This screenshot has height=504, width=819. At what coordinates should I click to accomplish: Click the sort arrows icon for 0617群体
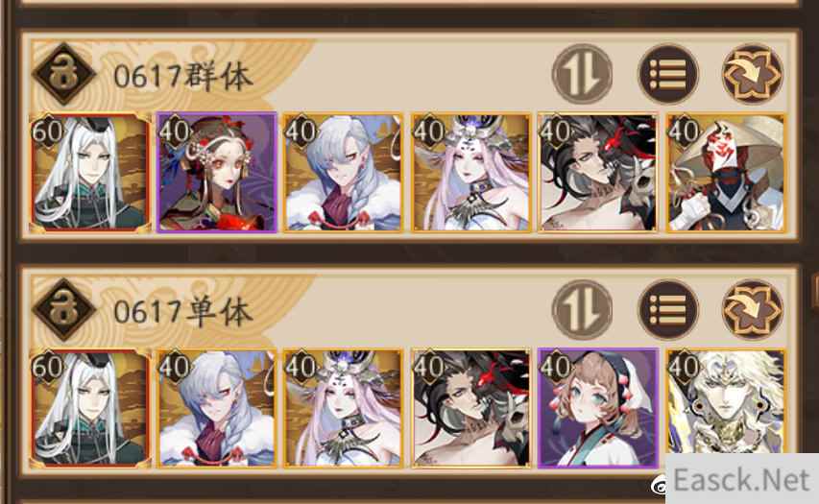coord(583,74)
